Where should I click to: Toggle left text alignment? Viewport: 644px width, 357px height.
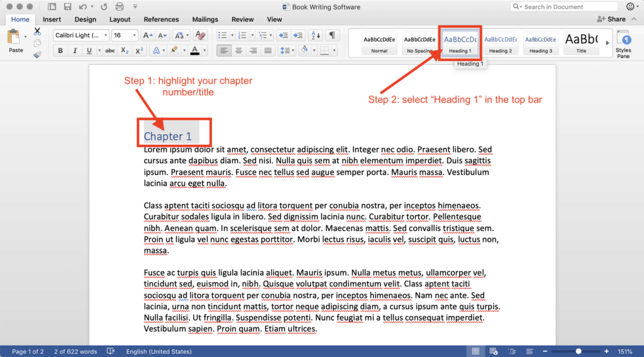coord(224,50)
